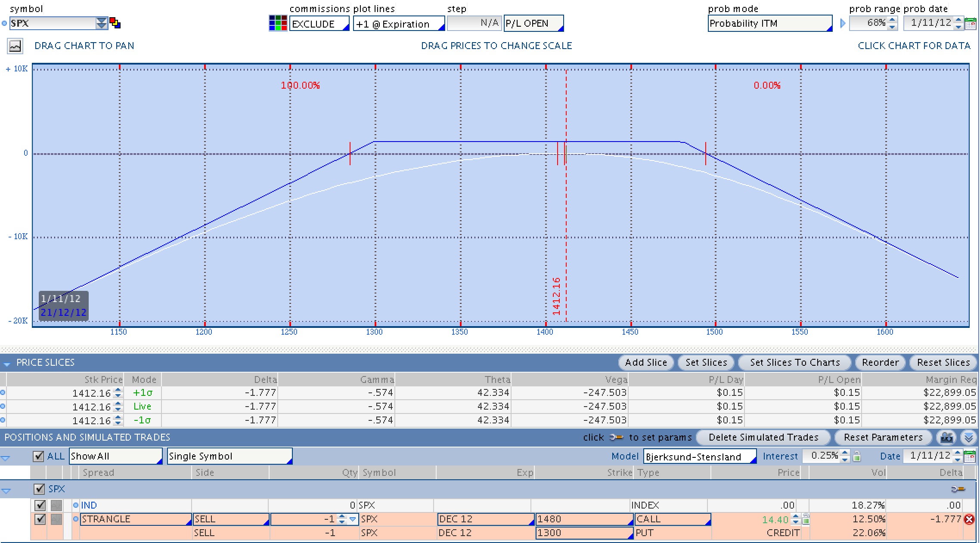
Task: Increase the prob range 68% stepper
Action: coord(892,20)
